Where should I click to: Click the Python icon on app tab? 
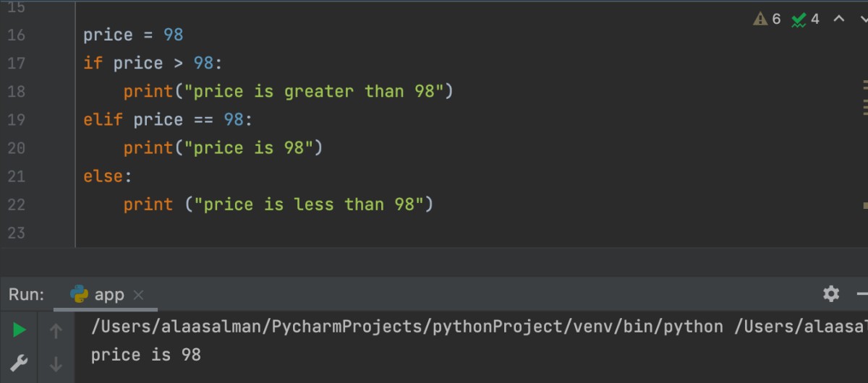(79, 295)
